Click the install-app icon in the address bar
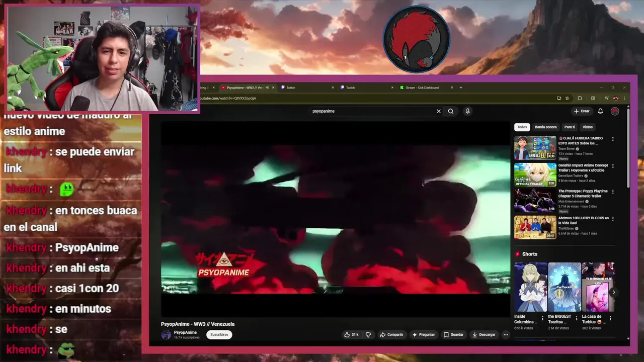 point(558,98)
